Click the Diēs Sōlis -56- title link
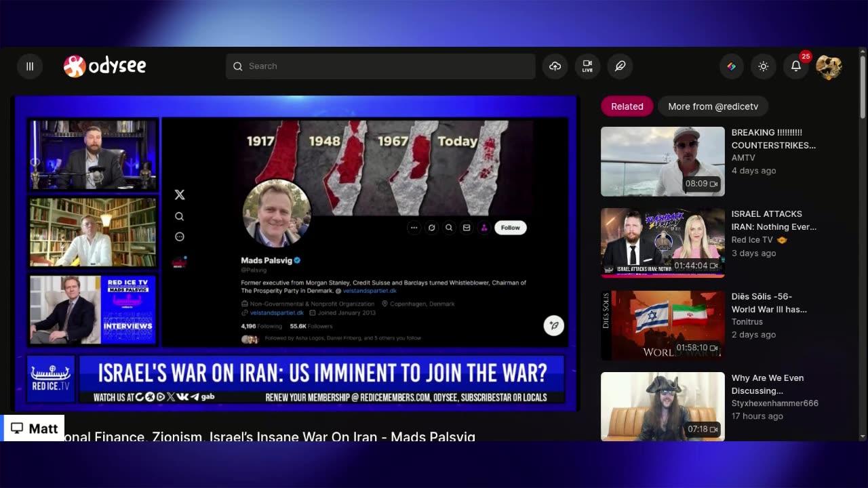Image resolution: width=868 pixels, height=488 pixels. [x=769, y=303]
